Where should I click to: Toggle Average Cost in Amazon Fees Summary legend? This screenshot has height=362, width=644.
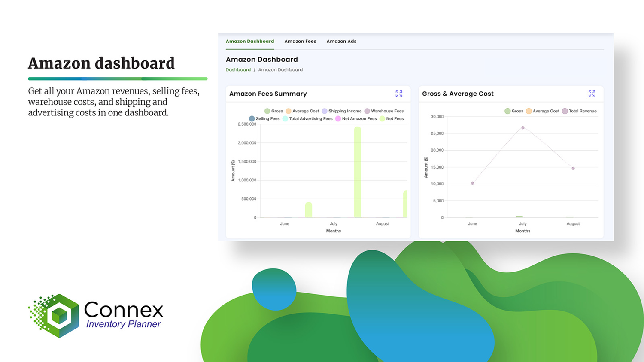[x=302, y=111]
